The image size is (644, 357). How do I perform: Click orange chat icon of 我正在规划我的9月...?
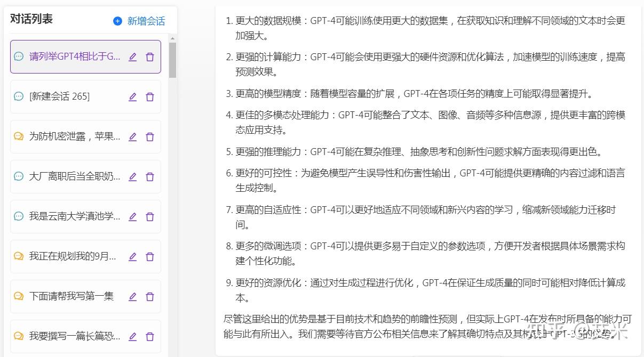coord(19,256)
